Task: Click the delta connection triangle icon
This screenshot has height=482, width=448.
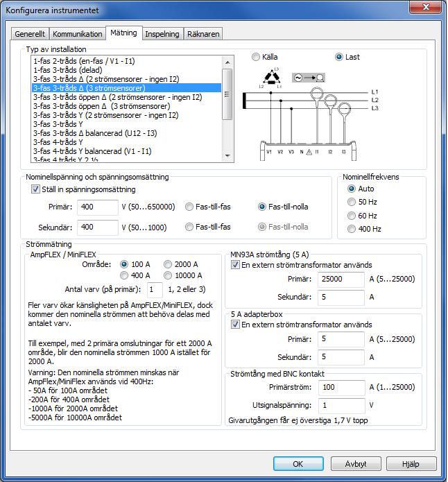Action: pyautogui.click(x=271, y=78)
